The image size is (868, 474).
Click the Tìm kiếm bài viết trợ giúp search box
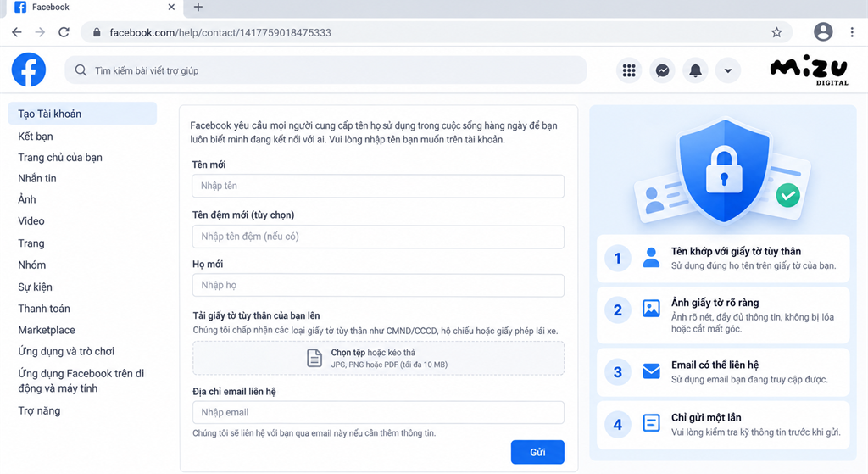coord(325,70)
